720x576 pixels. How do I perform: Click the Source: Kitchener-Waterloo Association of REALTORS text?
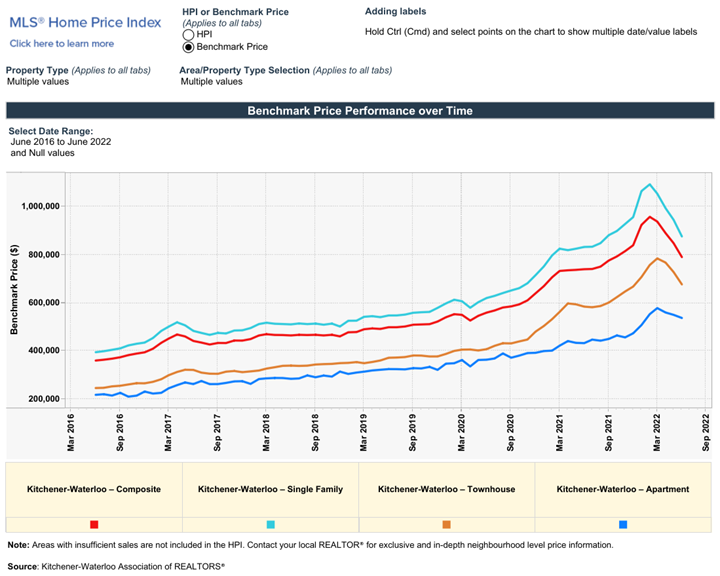(116, 566)
